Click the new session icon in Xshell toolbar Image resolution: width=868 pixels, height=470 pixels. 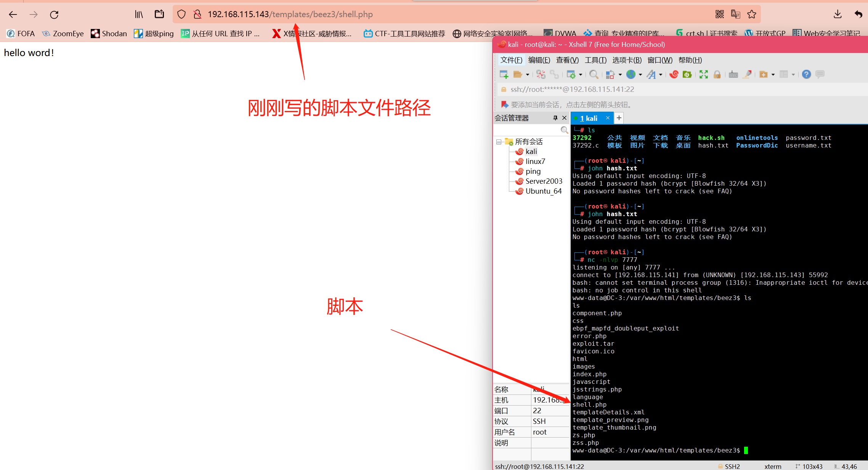pyautogui.click(x=504, y=75)
